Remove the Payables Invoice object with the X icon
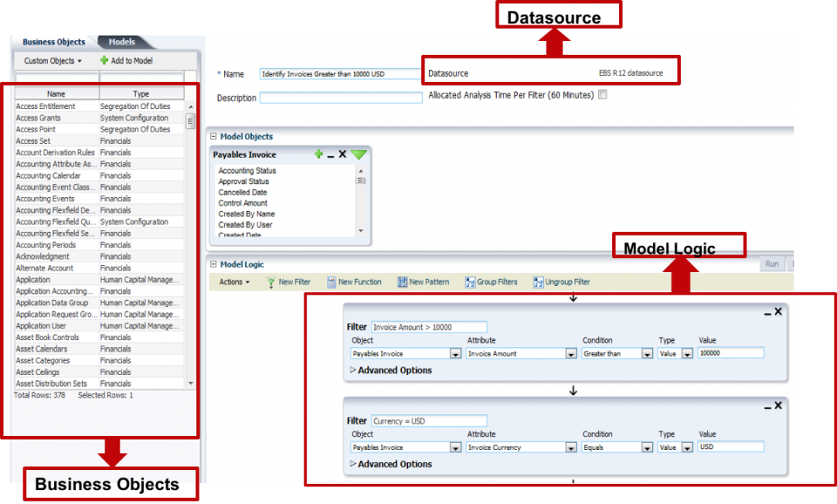This screenshot has height=504, width=837. (x=341, y=154)
